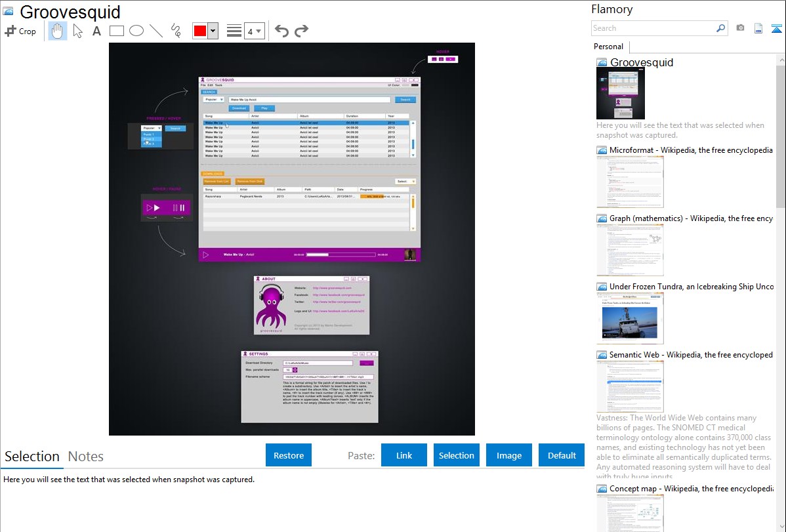Open the Microformat Wikipedia snapshot thumbnail
Screen dimensions: 786x532
pyautogui.click(x=630, y=182)
